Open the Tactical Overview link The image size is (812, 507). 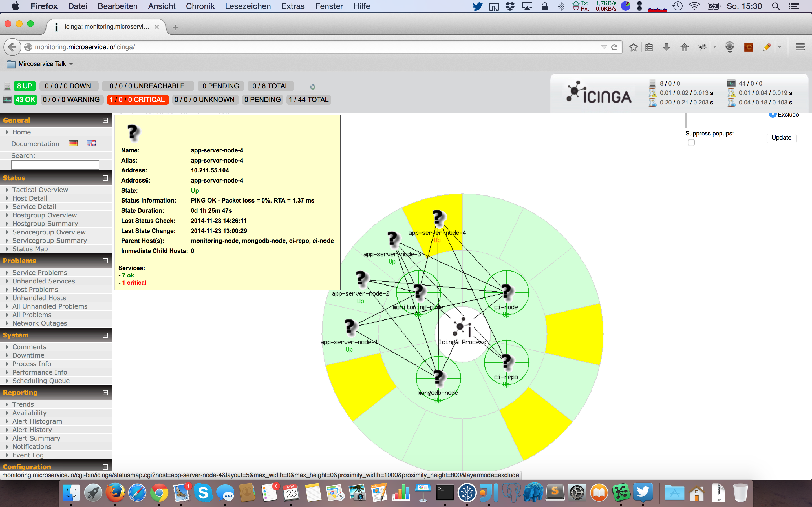tap(40, 190)
